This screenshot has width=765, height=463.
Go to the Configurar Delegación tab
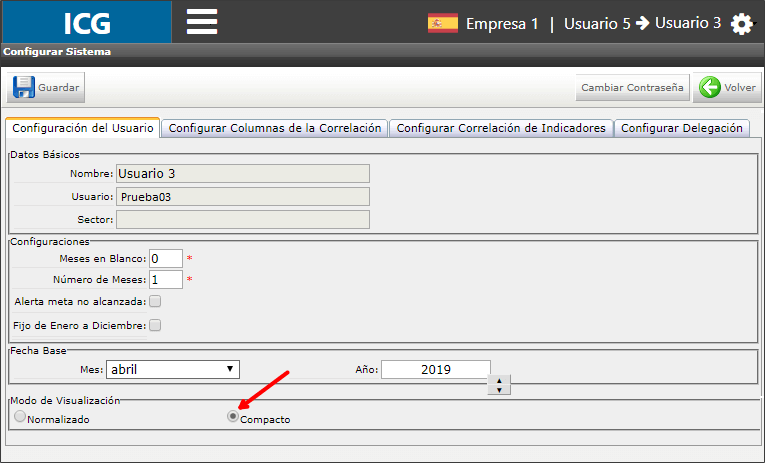(x=682, y=128)
